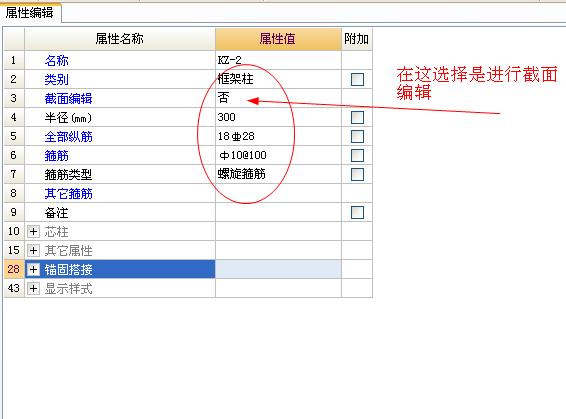
Task: Switch to the 属性编辑 tab
Action: click(30, 13)
